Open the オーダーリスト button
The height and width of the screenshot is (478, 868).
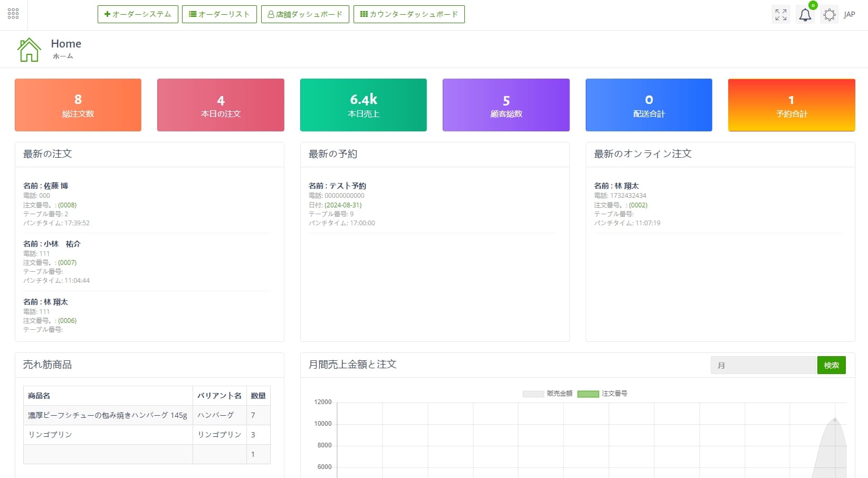pos(219,14)
